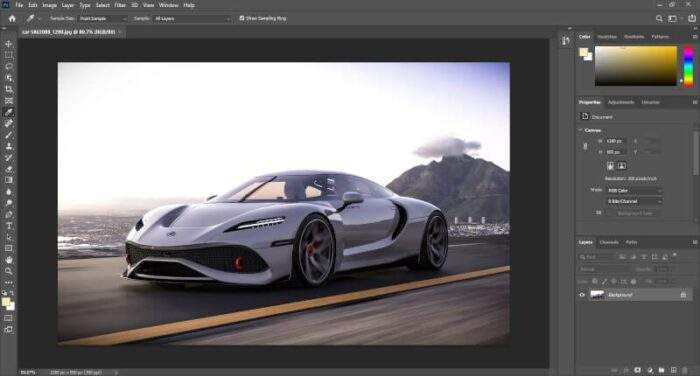Open the Adjustments tab
The image size is (700, 376).
click(621, 102)
